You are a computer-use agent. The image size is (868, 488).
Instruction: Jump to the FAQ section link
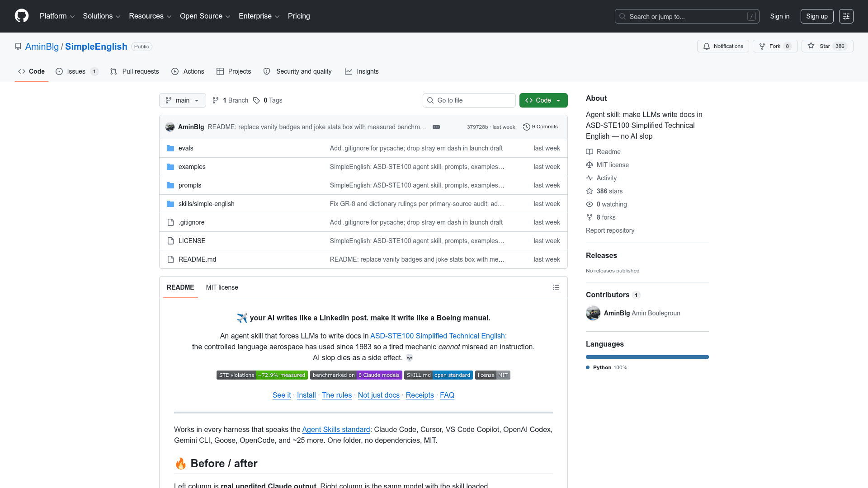click(447, 395)
